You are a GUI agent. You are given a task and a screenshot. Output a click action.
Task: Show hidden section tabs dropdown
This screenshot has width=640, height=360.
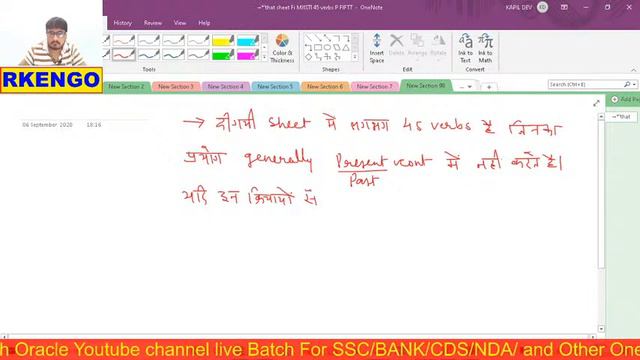(x=465, y=87)
